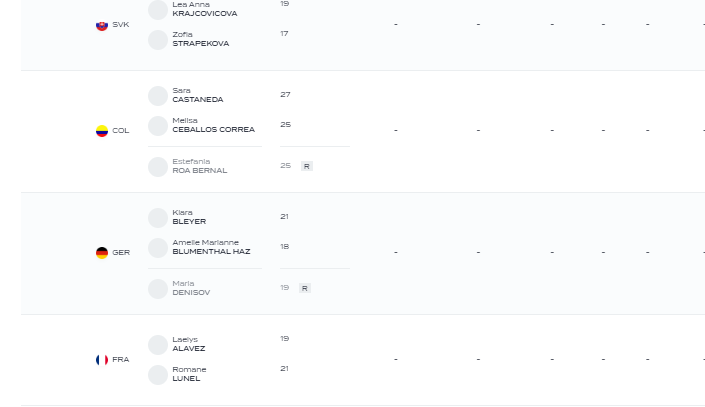
Task: Click the France flag icon
Action: (102, 360)
